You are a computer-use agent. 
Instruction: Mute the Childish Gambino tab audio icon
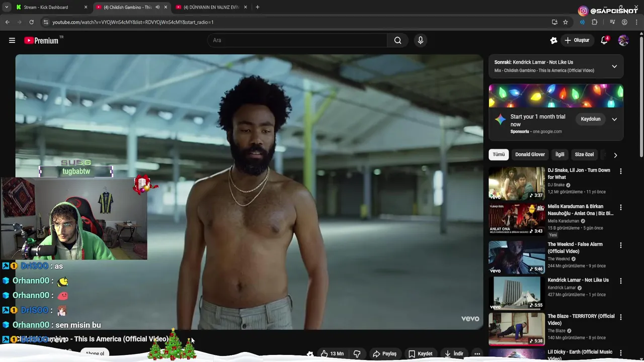pos(157,7)
